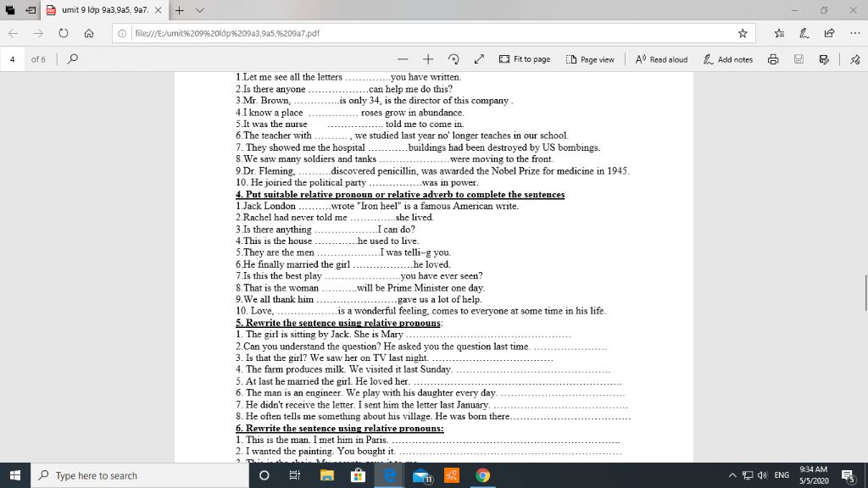This screenshot has width=868, height=488.
Task: Add this page to favorites star
Action: pyautogui.click(x=743, y=33)
